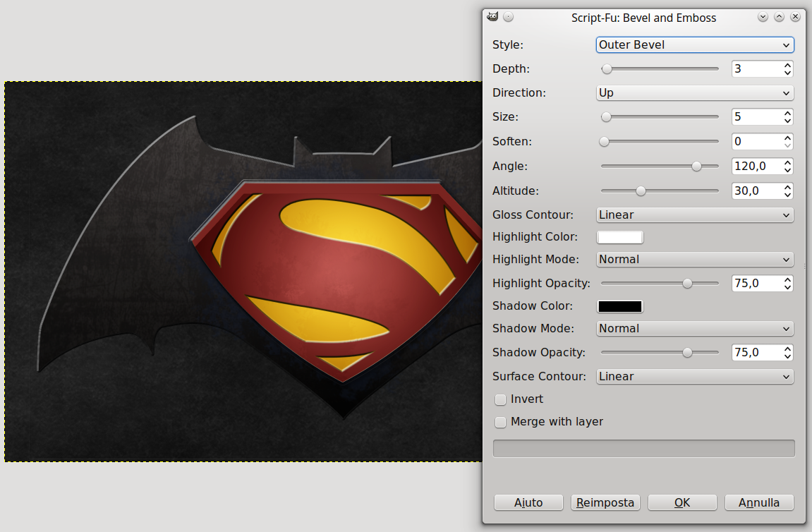
Task: Click the Angle value field showing 120,0
Action: [756, 167]
